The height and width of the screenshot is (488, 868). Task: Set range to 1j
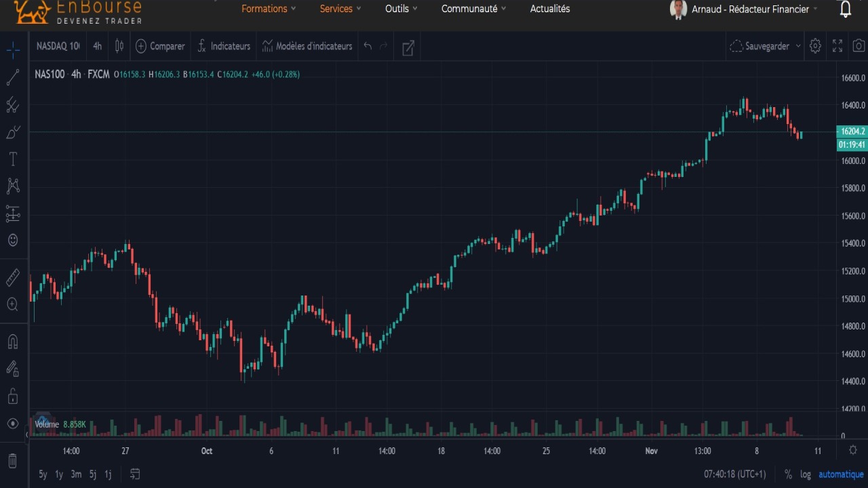tap(108, 474)
